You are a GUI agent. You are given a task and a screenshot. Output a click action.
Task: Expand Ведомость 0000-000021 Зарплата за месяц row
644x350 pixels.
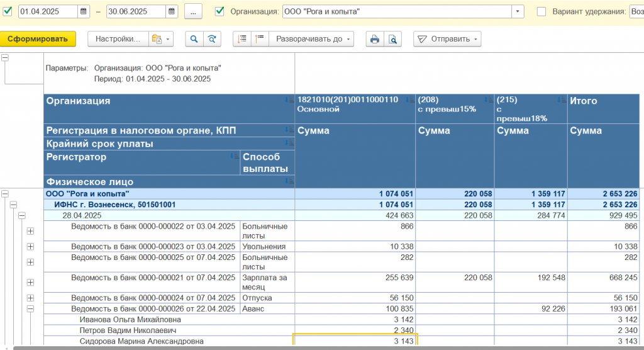coord(30,282)
